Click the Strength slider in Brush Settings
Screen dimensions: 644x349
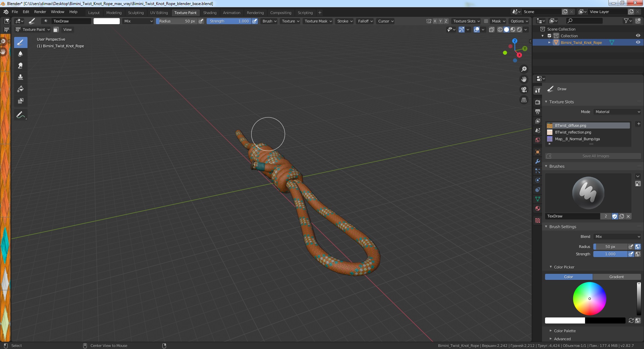610,254
